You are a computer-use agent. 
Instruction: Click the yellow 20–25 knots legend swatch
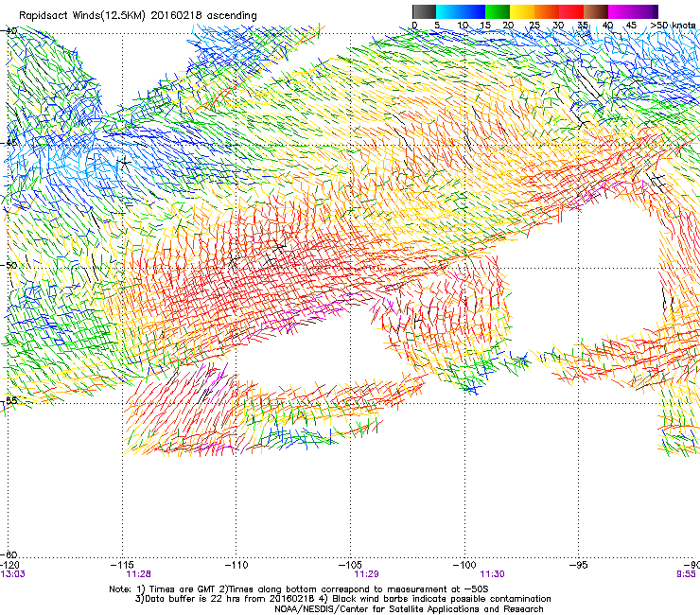(522, 11)
